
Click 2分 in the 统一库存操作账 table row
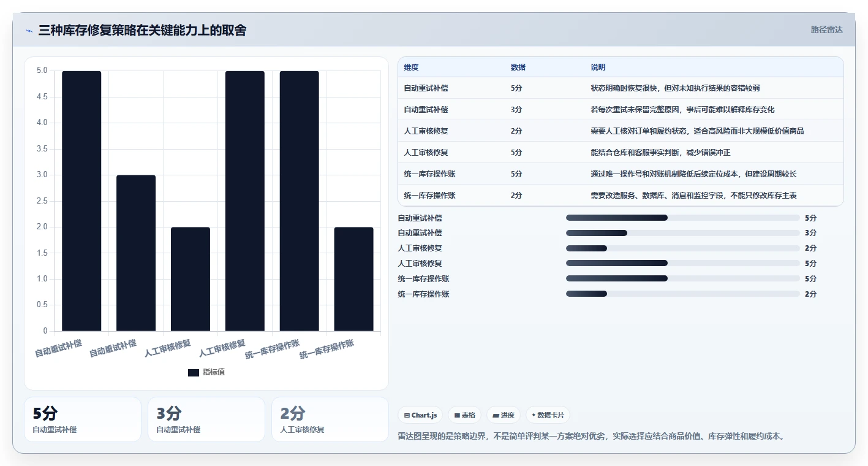[516, 196]
